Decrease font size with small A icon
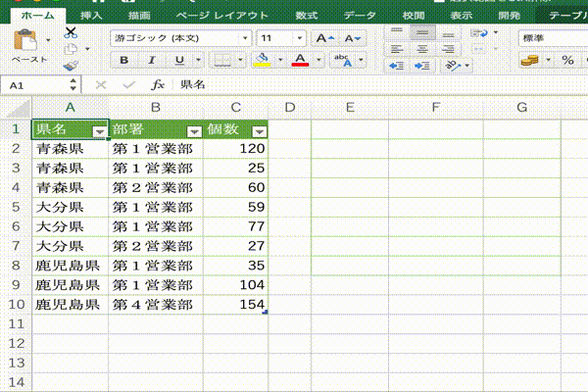The image size is (588, 392). (352, 37)
